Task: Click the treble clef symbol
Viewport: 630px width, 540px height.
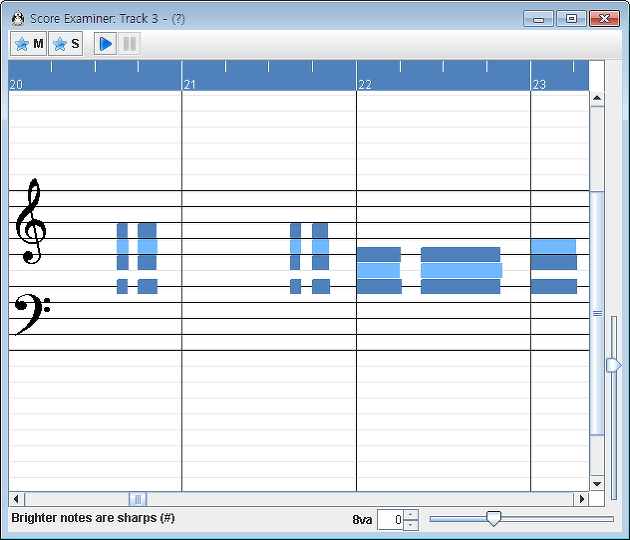Action: [x=31, y=221]
